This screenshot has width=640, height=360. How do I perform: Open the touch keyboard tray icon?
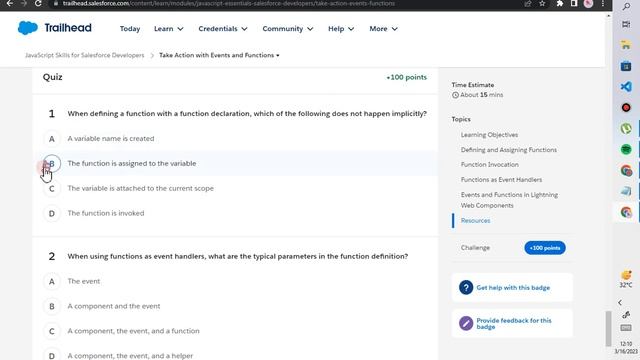pos(626,328)
